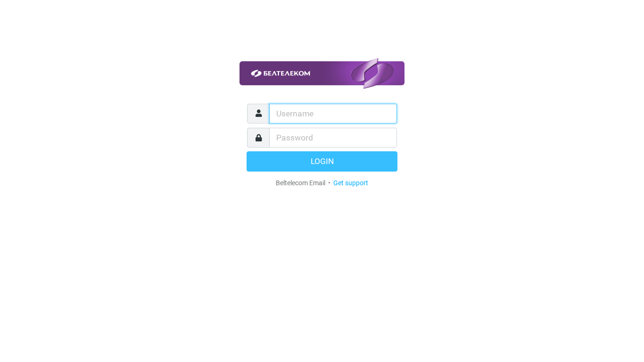Click the purple Beltelecom header banner
The height and width of the screenshot is (362, 644).
322,74
